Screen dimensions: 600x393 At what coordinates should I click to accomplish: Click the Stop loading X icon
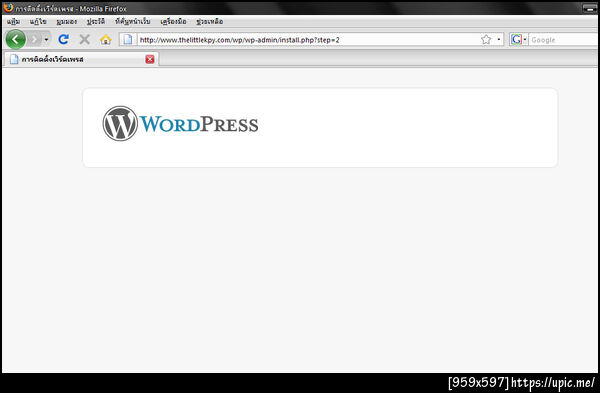85,39
